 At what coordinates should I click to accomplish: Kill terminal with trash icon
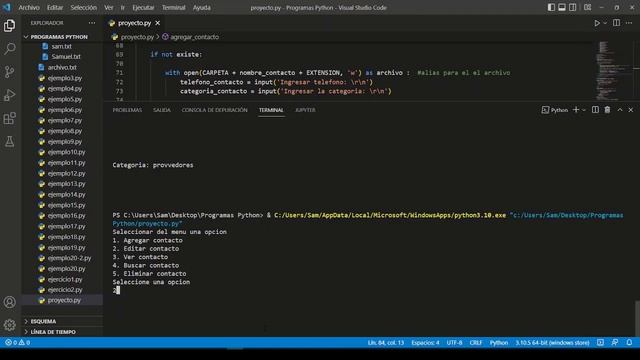pyautogui.click(x=607, y=110)
